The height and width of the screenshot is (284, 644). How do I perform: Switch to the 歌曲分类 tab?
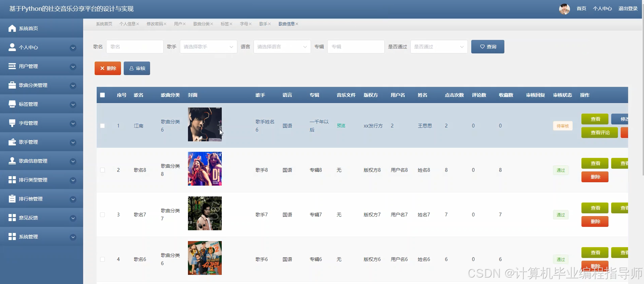[x=201, y=24]
